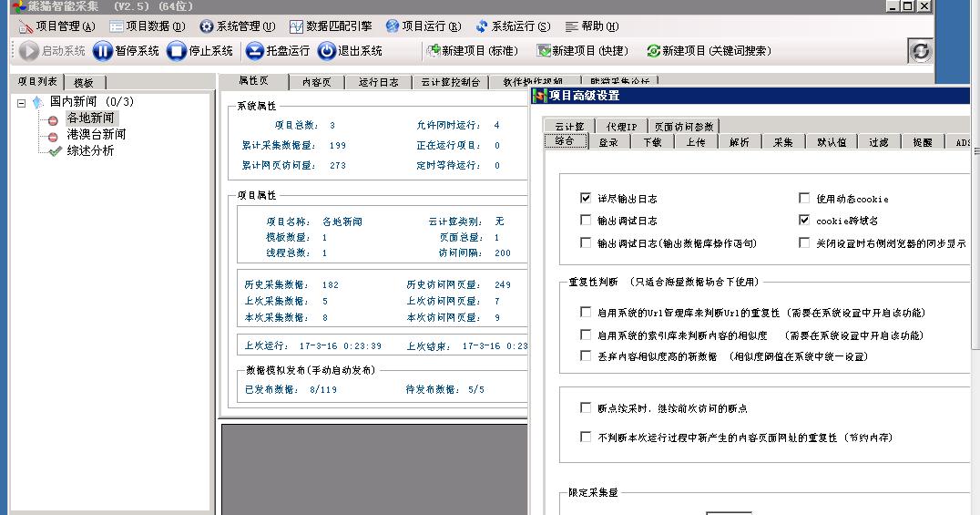Uncheck 详尽输出日志 checkbox
The width and height of the screenshot is (980, 515).
pyautogui.click(x=586, y=198)
